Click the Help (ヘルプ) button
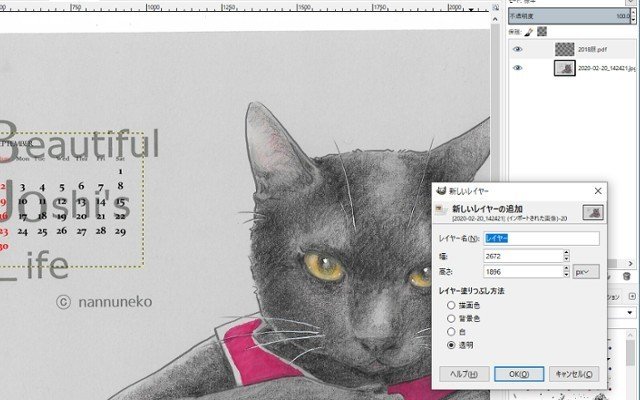640x400 pixels. coord(464,374)
